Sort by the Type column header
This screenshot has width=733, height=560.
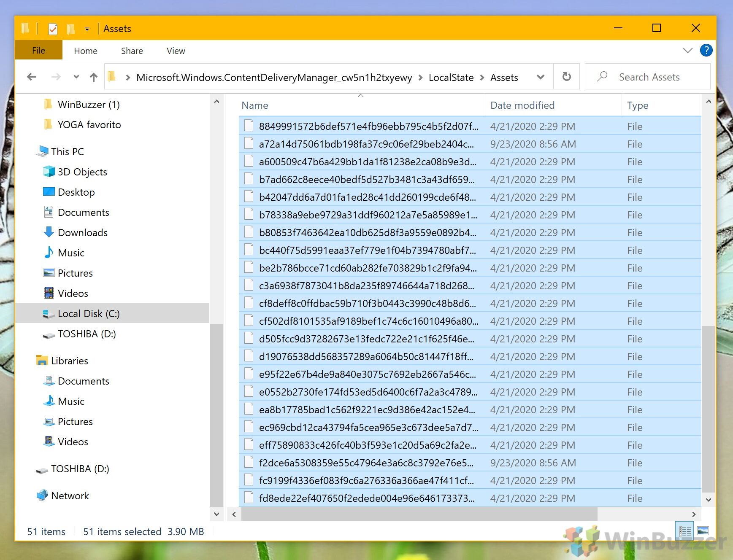pyautogui.click(x=661, y=105)
